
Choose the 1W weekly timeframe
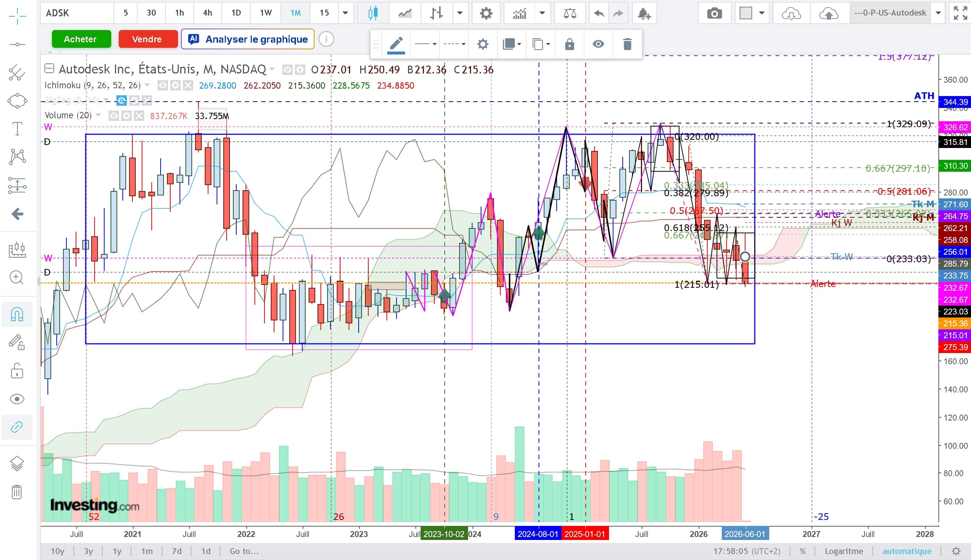tap(266, 13)
